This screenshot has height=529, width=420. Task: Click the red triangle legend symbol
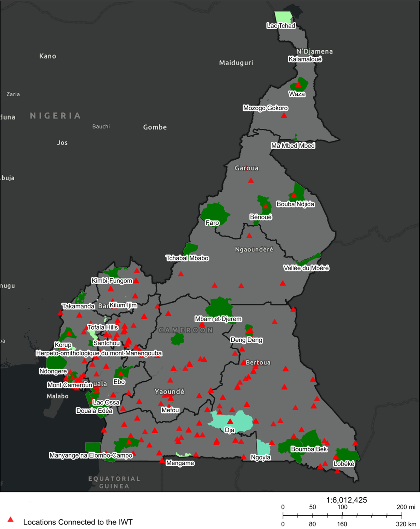tap(11, 520)
